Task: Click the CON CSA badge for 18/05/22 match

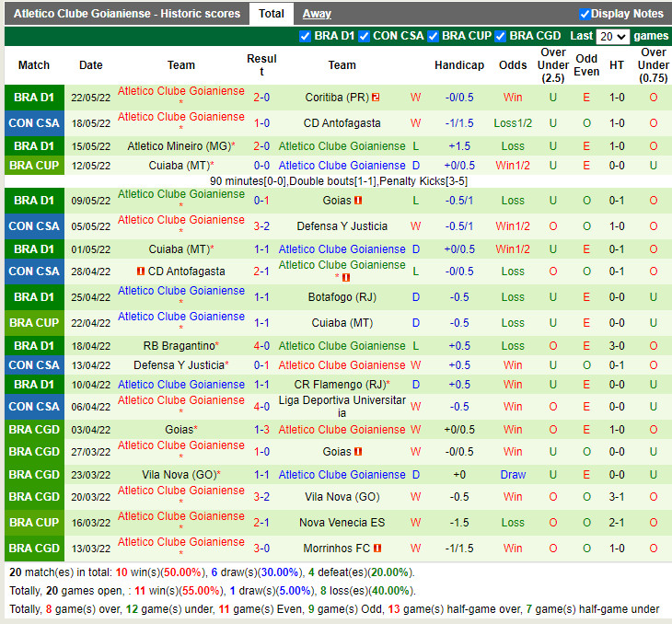Action: 34,123
